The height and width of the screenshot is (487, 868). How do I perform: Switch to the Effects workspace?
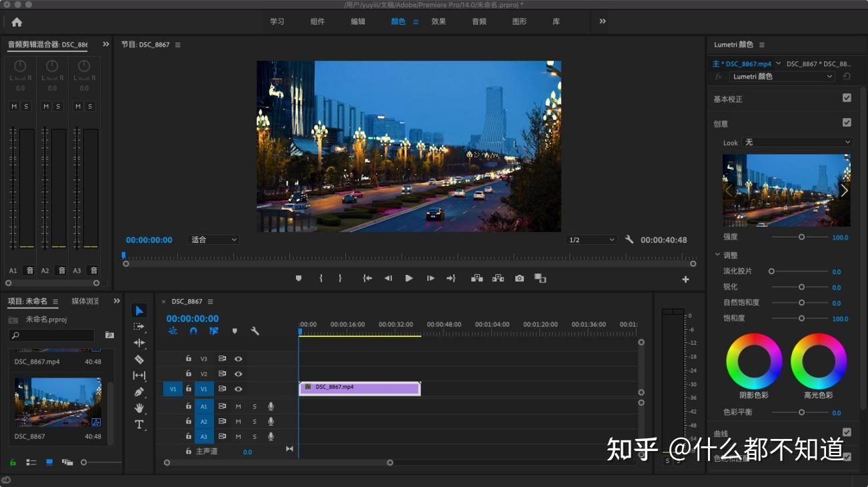pos(439,21)
